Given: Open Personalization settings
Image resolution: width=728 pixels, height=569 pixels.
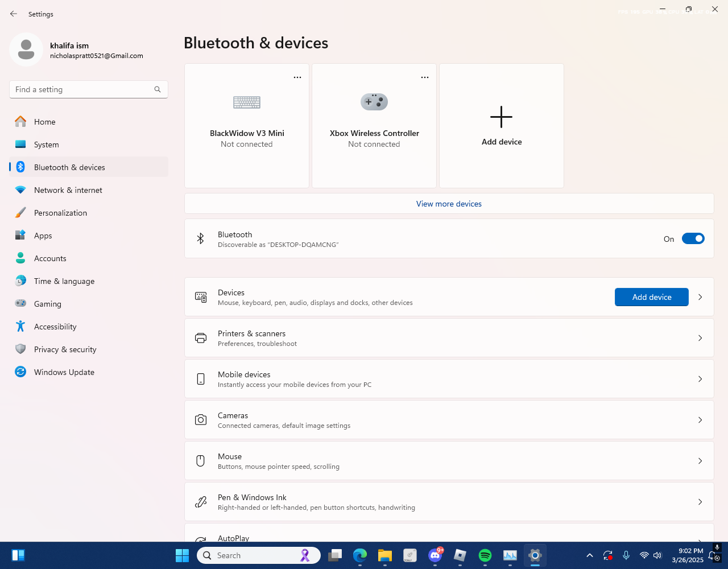Looking at the screenshot, I should tap(89, 213).
